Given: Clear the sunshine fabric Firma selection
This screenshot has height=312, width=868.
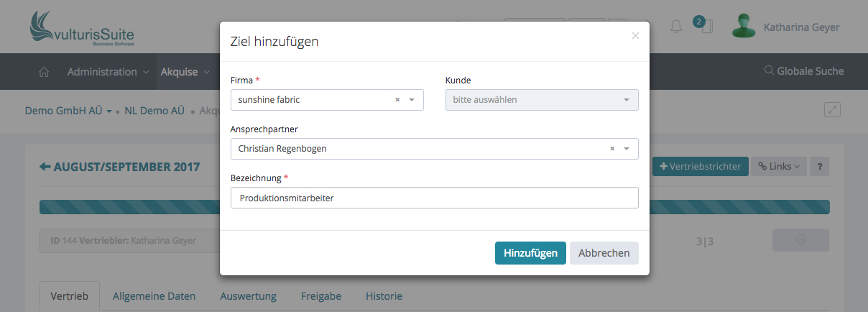Looking at the screenshot, I should pos(397,100).
